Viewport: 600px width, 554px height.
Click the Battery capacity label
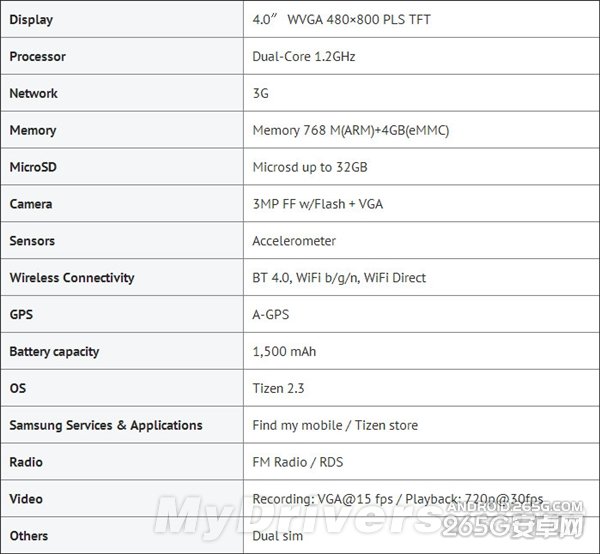(x=54, y=352)
